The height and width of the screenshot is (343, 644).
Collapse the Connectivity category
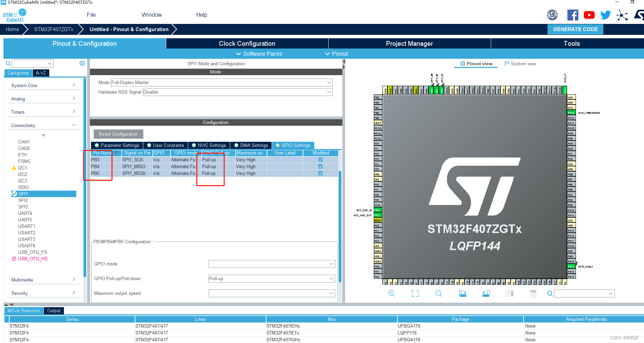point(43,125)
